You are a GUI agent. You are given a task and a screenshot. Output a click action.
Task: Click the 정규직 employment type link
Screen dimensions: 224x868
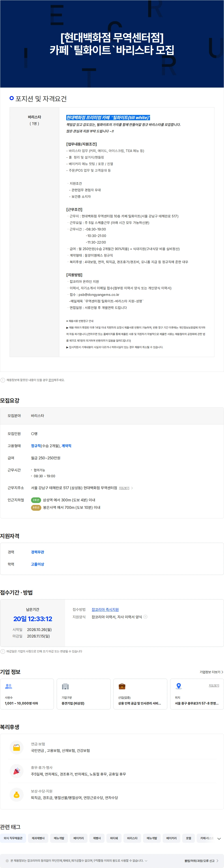pos(36,446)
